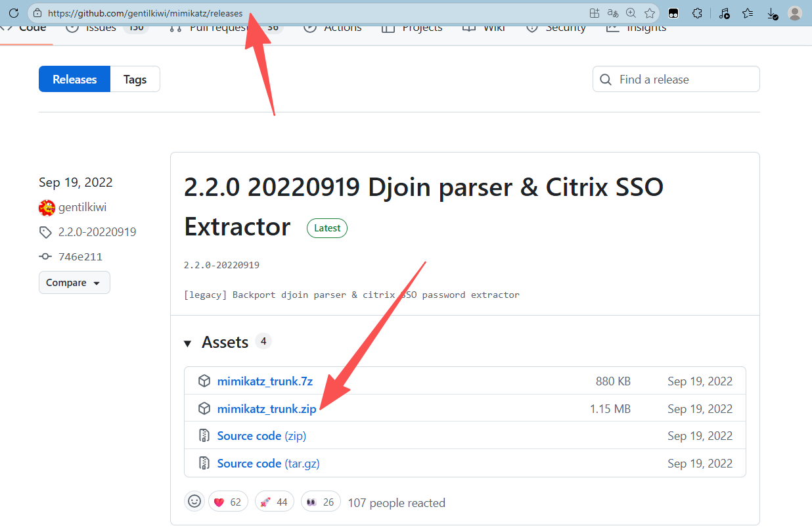Click the black extension icon beside address bar

pyautogui.click(x=673, y=12)
